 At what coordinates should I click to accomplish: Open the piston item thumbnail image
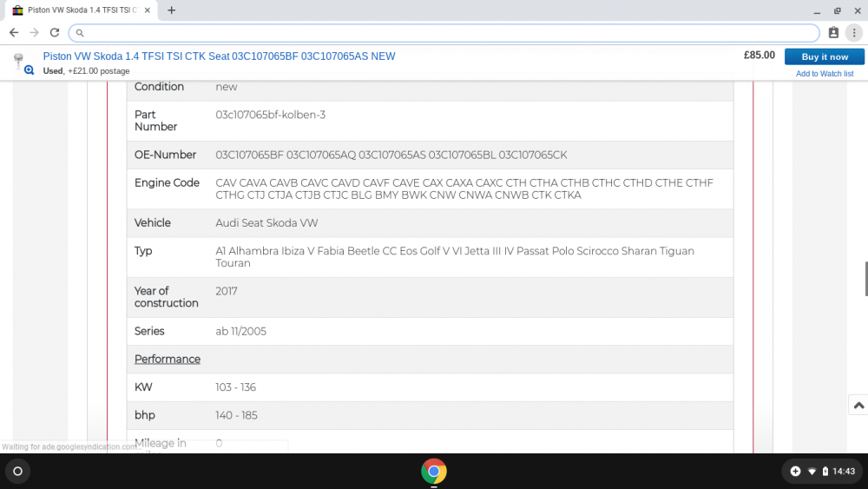point(18,59)
